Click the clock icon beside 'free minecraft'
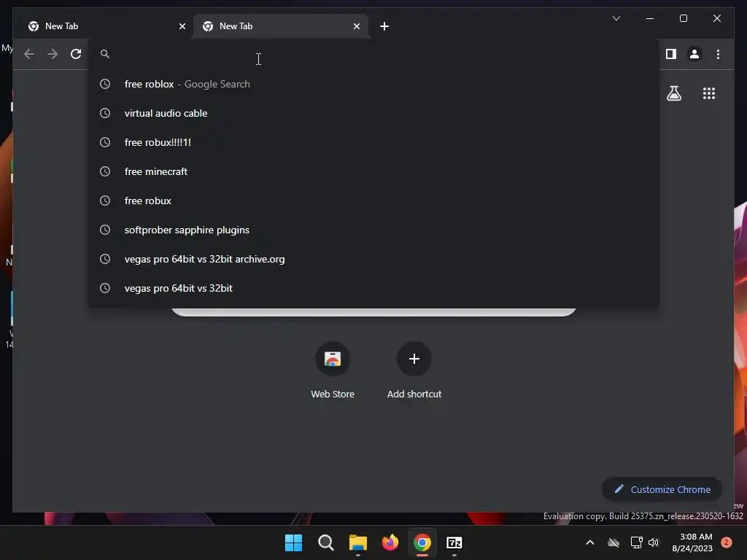Screen dimensions: 747x560 pyautogui.click(x=105, y=171)
